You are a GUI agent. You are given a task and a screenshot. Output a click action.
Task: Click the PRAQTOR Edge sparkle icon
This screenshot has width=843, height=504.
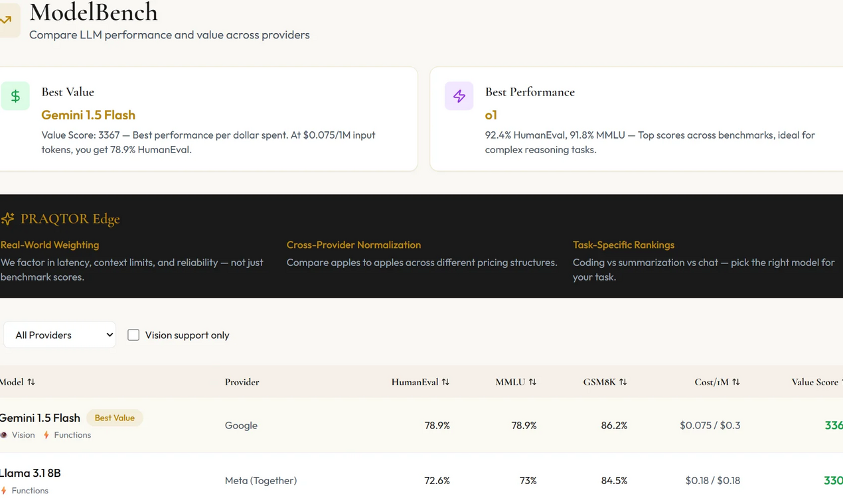click(x=9, y=218)
